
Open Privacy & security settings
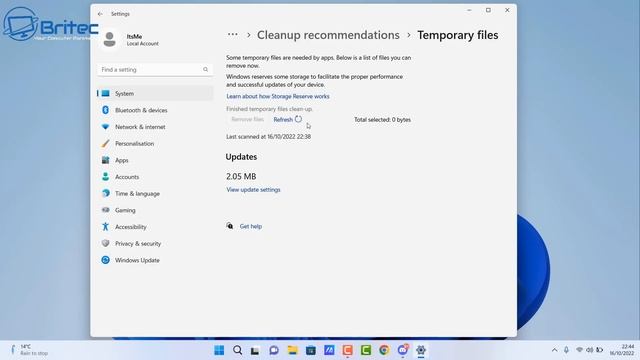point(155,244)
